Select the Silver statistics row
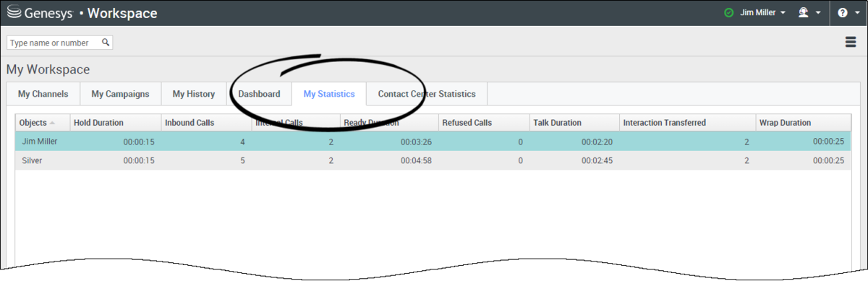 (x=433, y=160)
